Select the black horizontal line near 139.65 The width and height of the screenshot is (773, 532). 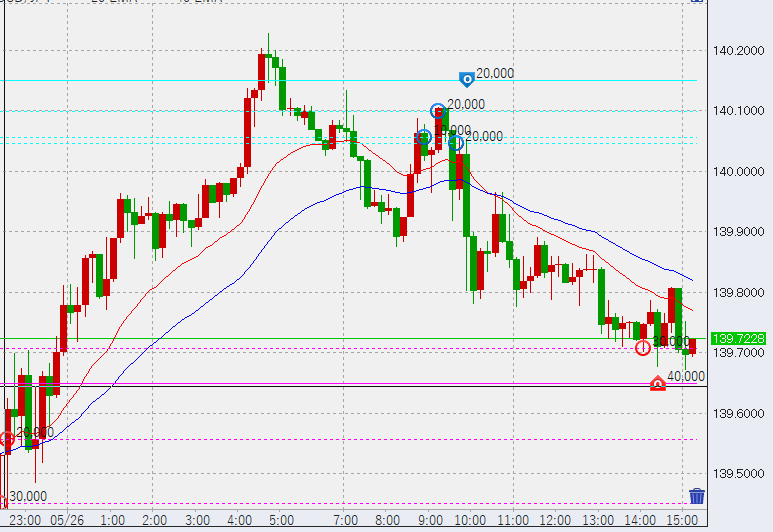300,386
